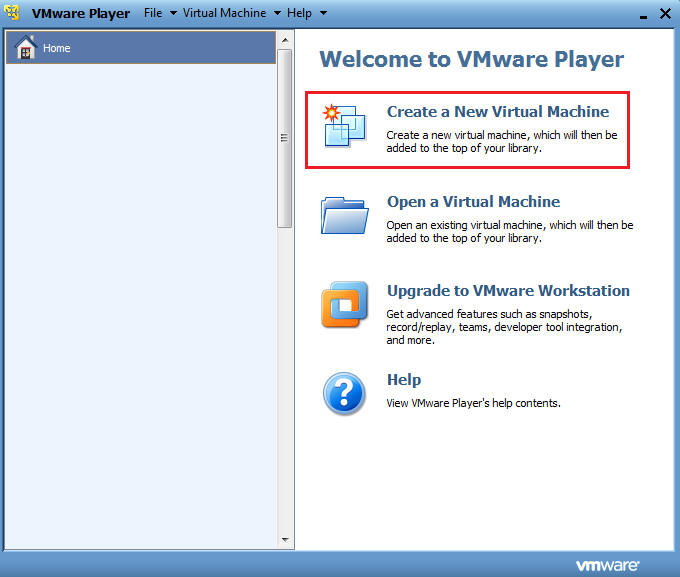Click the library scrollbar up arrow
This screenshot has width=680, height=577.
click(x=285, y=40)
